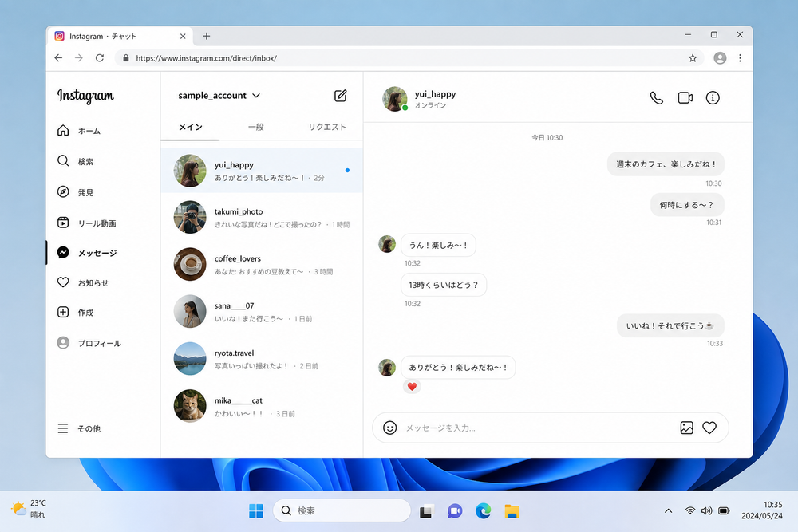Switch to the 一般 tab
This screenshot has height=532, width=798.
click(x=256, y=127)
